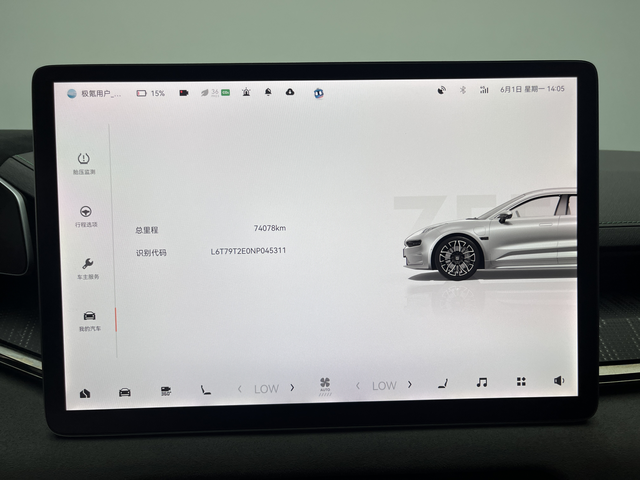Tap the VIN identification code value
Image resolution: width=640 pixels, height=480 pixels.
[x=248, y=251]
